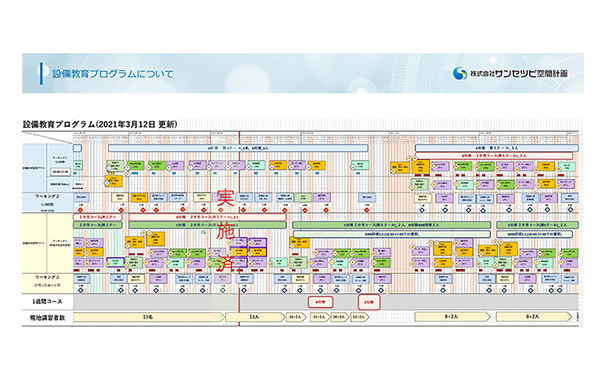Click the red-outlined 第4クール_3人 course bar
This screenshot has height=375, width=600.
(x=494, y=155)
